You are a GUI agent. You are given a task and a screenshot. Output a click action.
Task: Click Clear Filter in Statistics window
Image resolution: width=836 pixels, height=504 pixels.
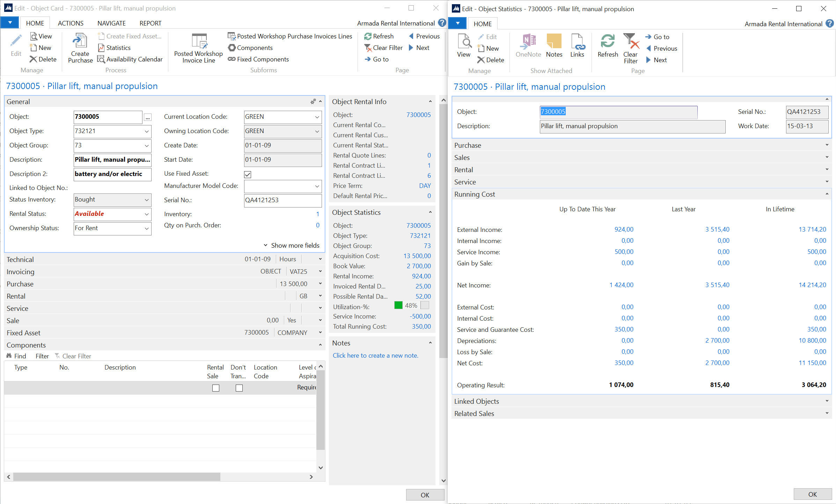pos(630,48)
